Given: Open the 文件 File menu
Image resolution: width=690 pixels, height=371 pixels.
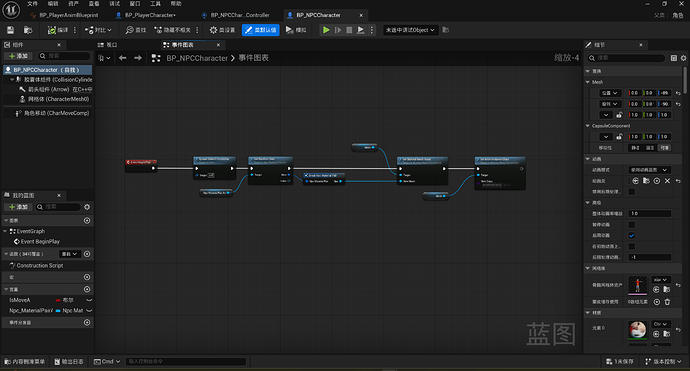Looking at the screenshot, I should click(x=33, y=4).
